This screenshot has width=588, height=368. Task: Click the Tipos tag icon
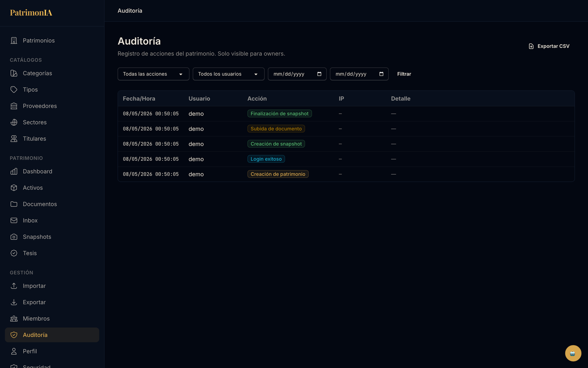coord(14,90)
